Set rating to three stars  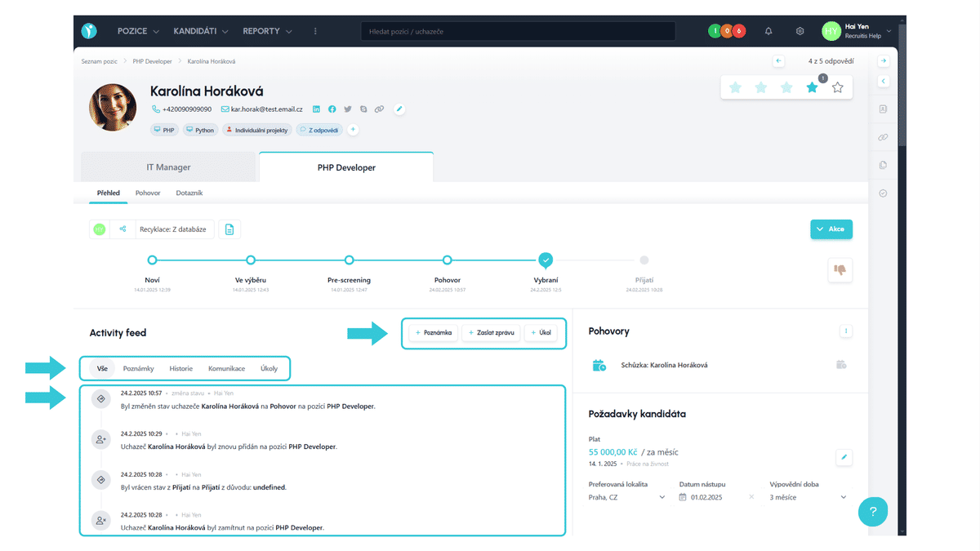point(786,87)
